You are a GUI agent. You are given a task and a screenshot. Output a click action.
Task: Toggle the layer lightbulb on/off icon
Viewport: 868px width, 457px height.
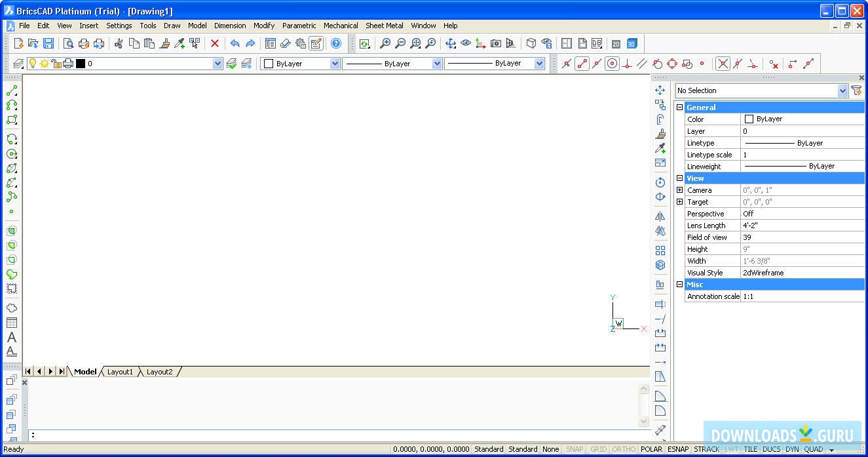click(x=32, y=64)
